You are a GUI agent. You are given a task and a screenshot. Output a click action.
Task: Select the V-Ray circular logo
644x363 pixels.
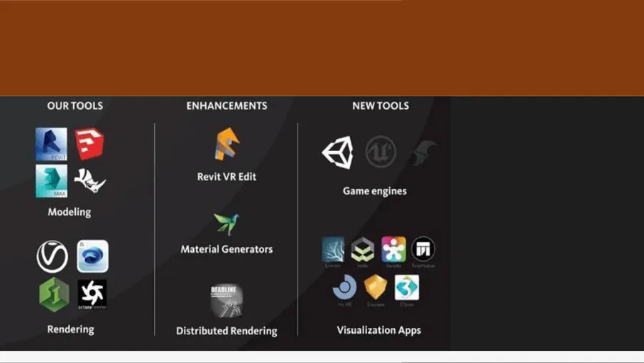(x=52, y=257)
